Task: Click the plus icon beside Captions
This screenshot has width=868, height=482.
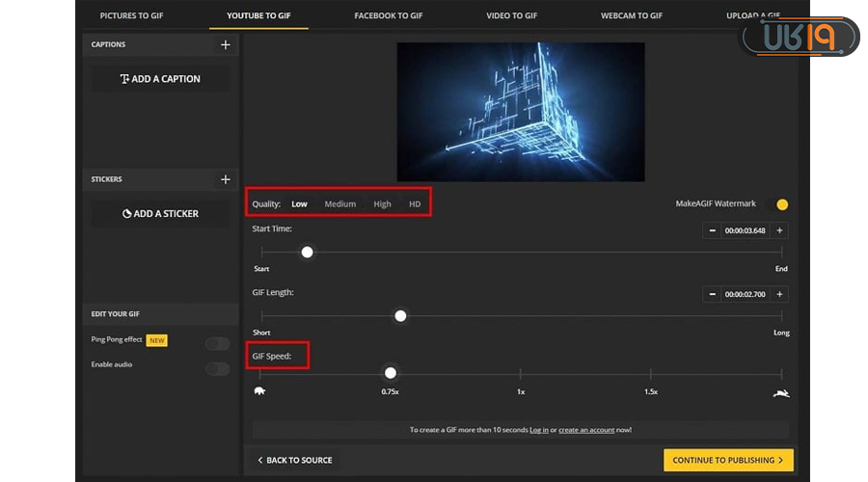Action: pos(226,44)
